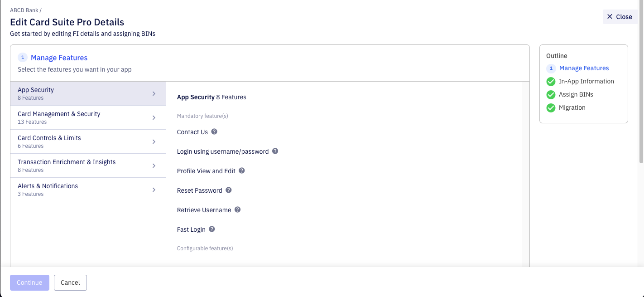644x297 pixels.
Task: View help for Profile View and Edit
Action: click(x=242, y=170)
